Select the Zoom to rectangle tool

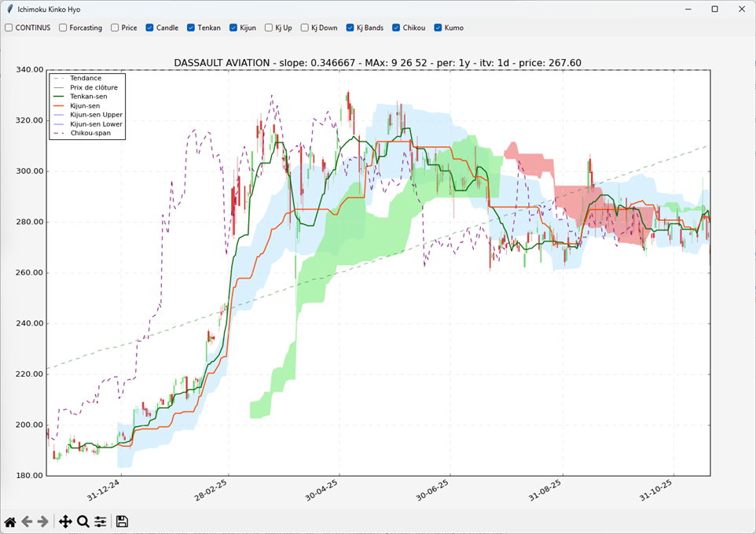tap(83, 521)
